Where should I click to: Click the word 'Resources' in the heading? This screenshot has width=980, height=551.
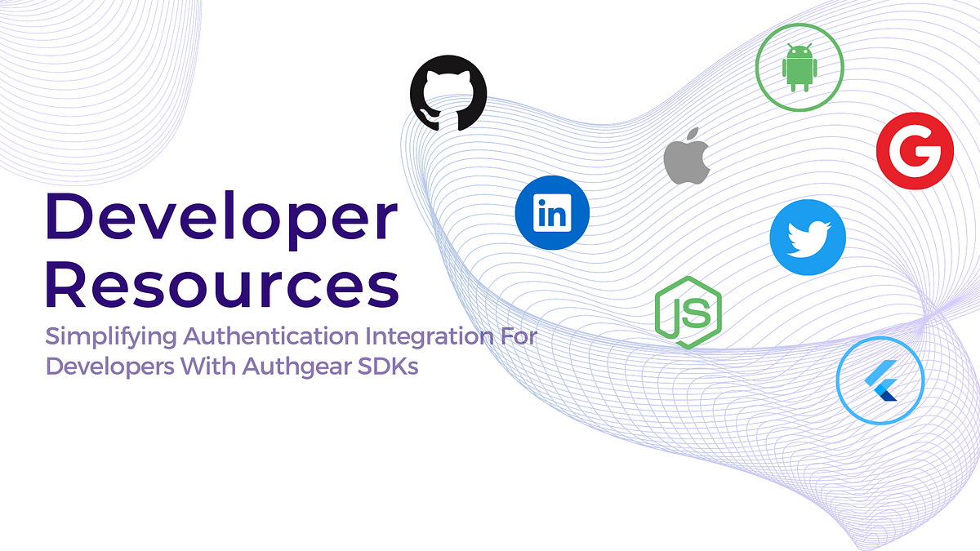220,286
